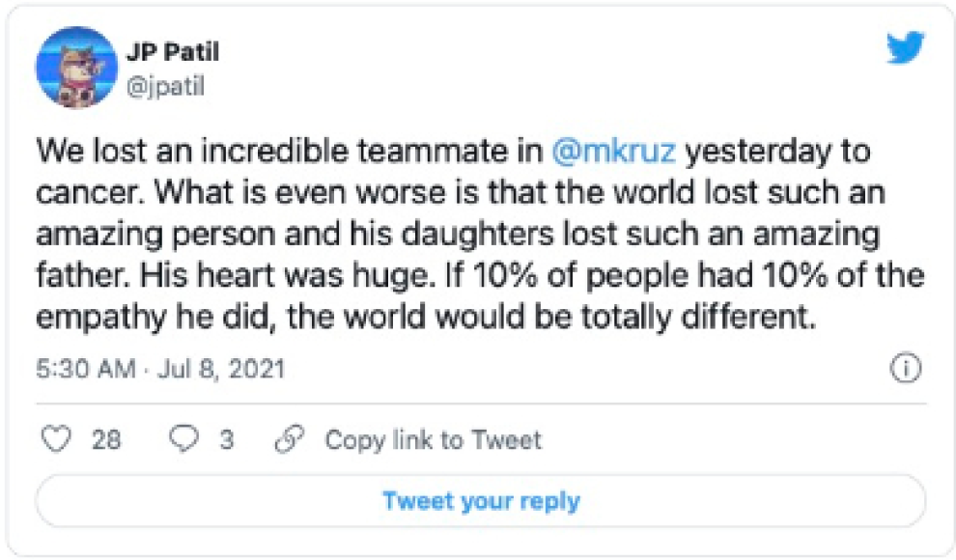Select the Copy link to Tweet text
956x560 pixels.
(x=433, y=440)
